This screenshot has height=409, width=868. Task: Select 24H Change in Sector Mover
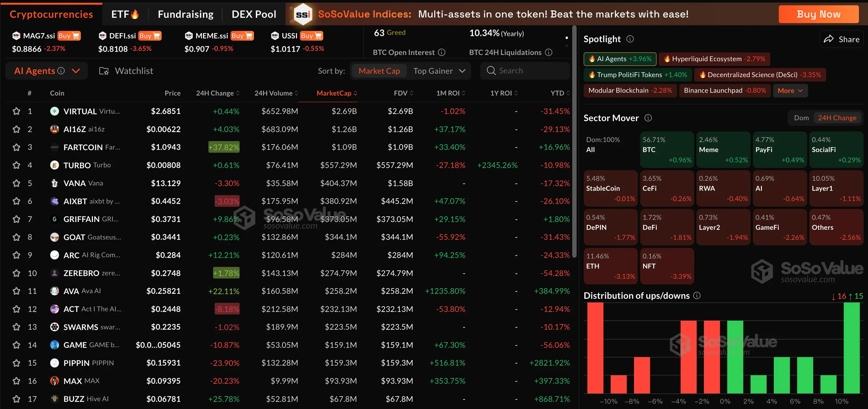coord(837,118)
